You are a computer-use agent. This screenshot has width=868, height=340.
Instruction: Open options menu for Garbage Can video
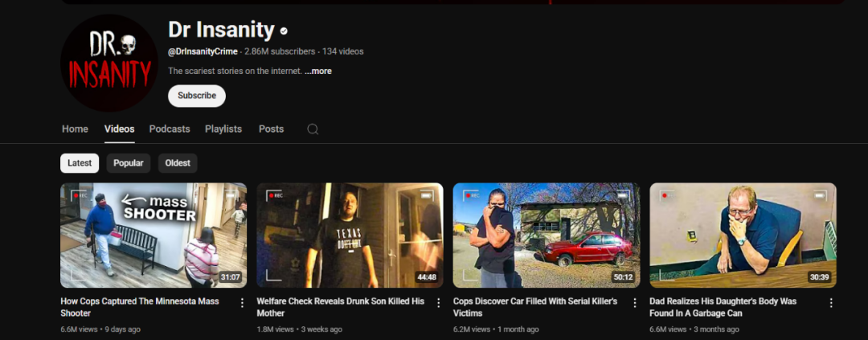point(831,303)
